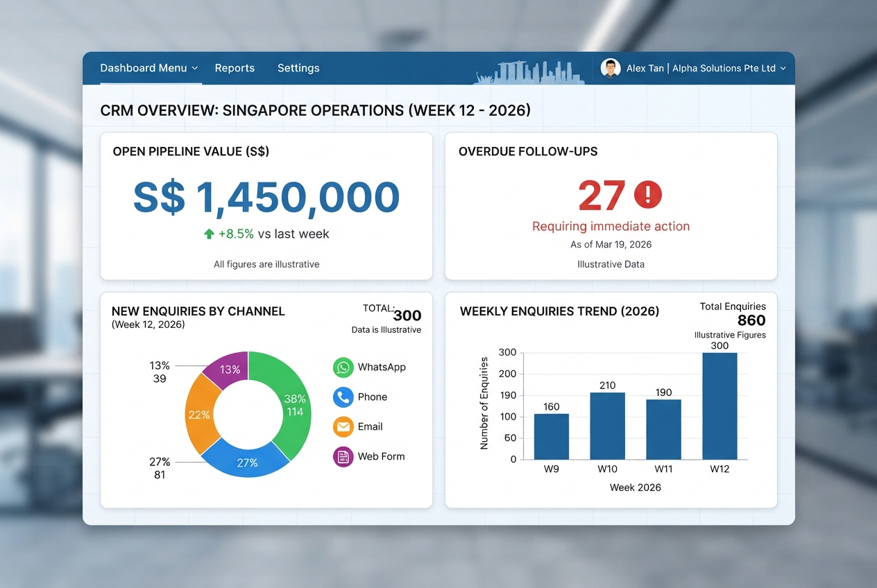Viewport: 877px width, 588px height.
Task: Click the green up-arrow trend icon
Action: (209, 234)
